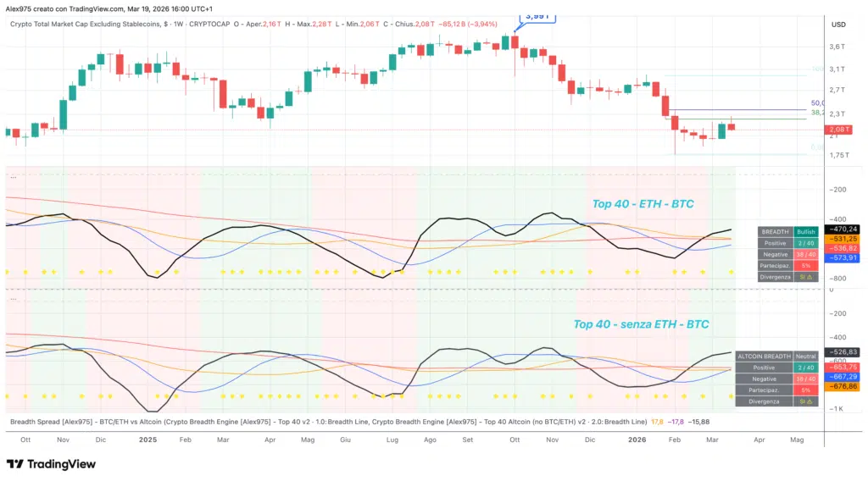Click the 2026 label on the time axis

pos(637,440)
